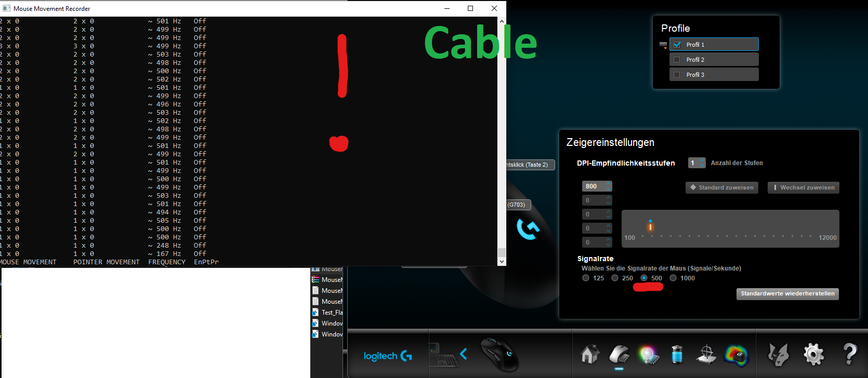Screen dimensions: 868x378
Task: Open the lighting bulb settings icon
Action: point(648,355)
